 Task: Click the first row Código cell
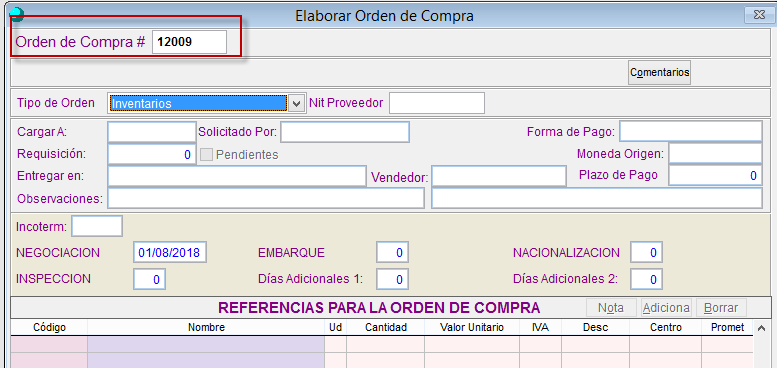[49, 344]
